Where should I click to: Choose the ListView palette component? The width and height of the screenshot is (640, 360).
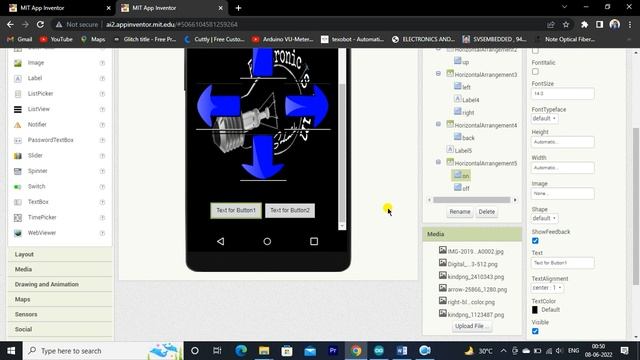click(x=39, y=109)
